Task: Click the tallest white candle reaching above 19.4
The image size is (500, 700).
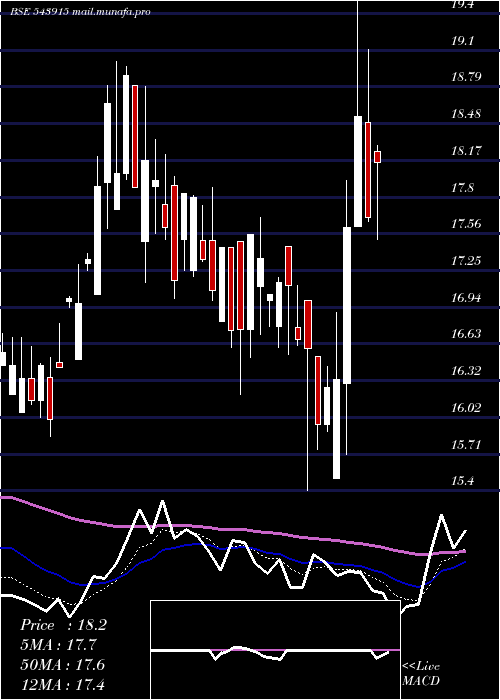Action: pyautogui.click(x=358, y=171)
